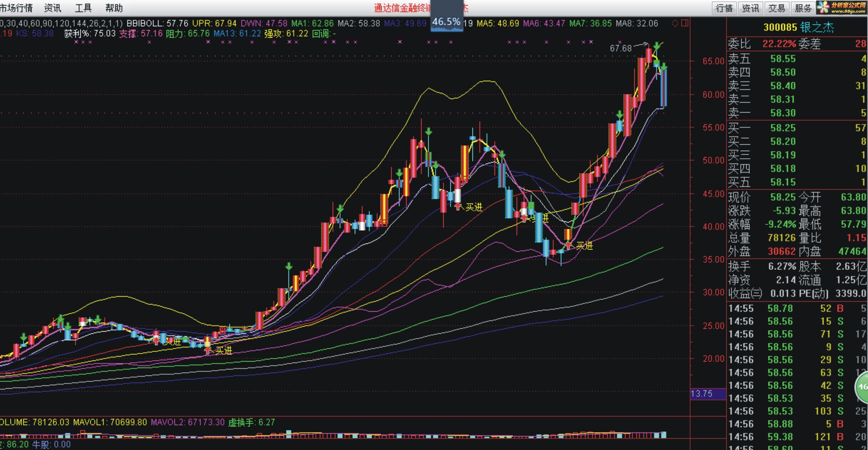The image size is (868, 450).
Task: Click the 67.68 high price marker
Action: click(x=621, y=49)
